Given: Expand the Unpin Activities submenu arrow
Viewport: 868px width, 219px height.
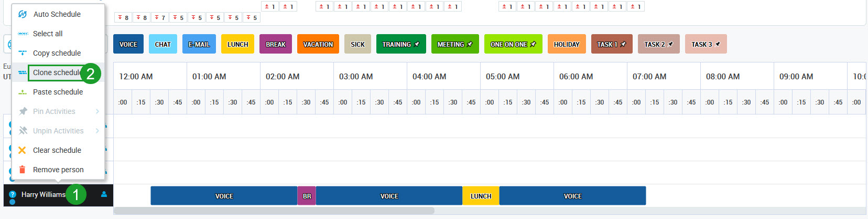Looking at the screenshot, I should click(97, 131).
